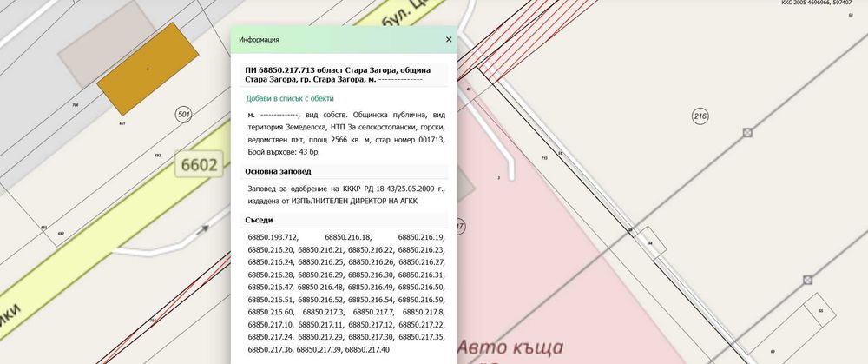Select the orange building polygon on map
868x364 pixels.
(x=148, y=69)
